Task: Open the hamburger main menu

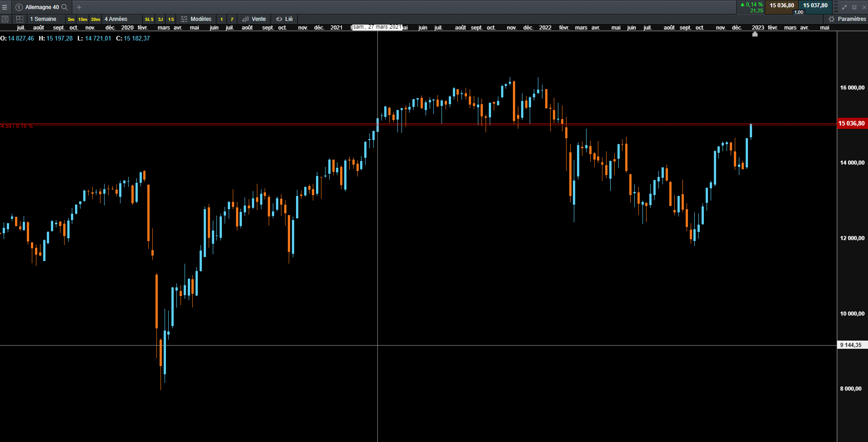Action: [x=5, y=7]
